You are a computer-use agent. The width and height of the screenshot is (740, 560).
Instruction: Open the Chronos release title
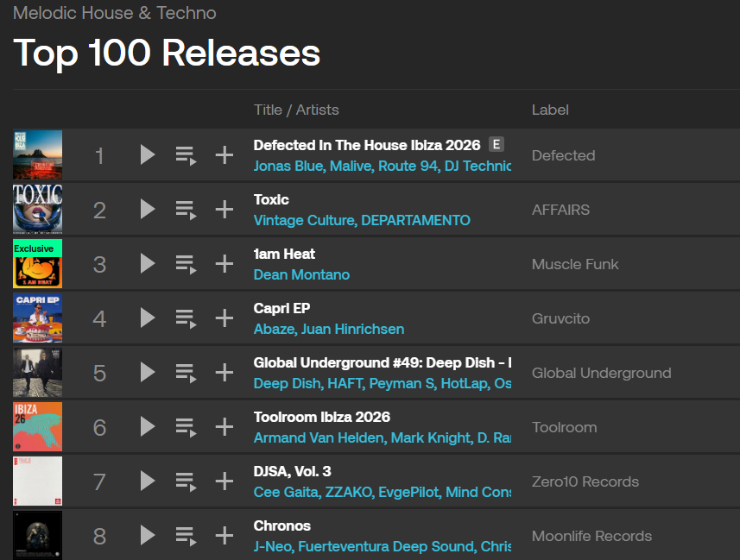click(281, 525)
